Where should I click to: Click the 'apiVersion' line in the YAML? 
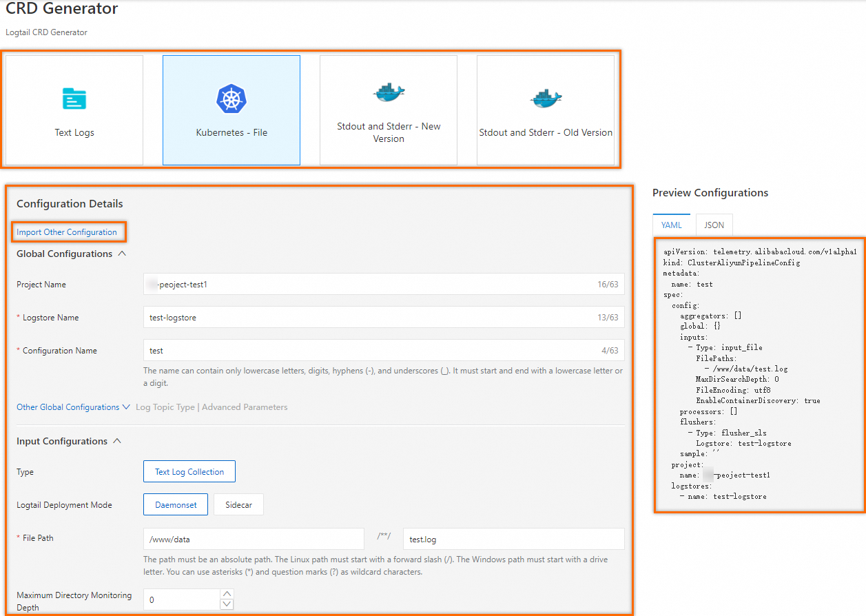[x=760, y=252]
